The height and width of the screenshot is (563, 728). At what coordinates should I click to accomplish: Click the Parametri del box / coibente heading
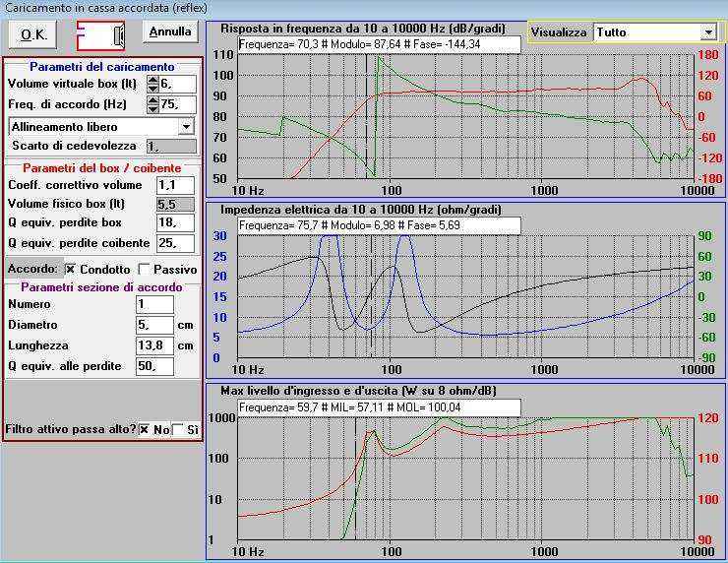[102, 168]
